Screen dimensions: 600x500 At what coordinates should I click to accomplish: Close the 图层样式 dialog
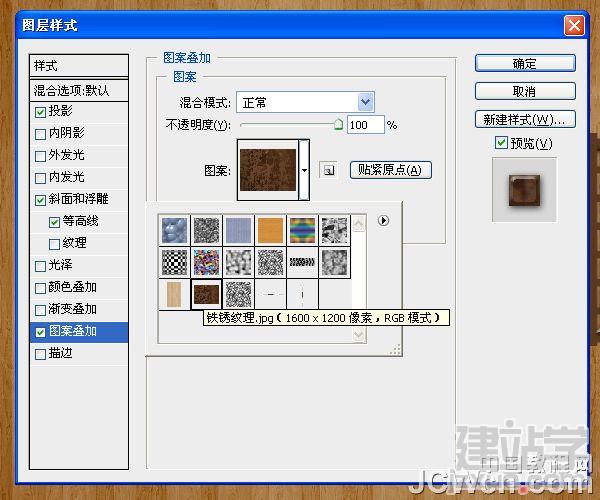(574, 26)
